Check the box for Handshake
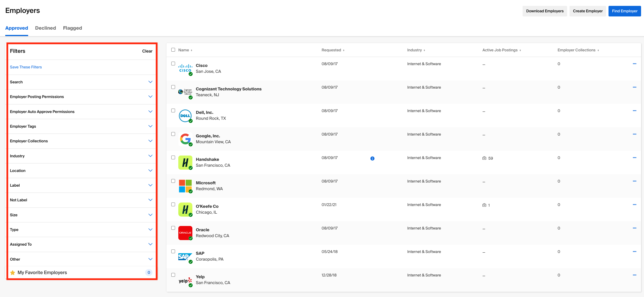 tap(173, 158)
